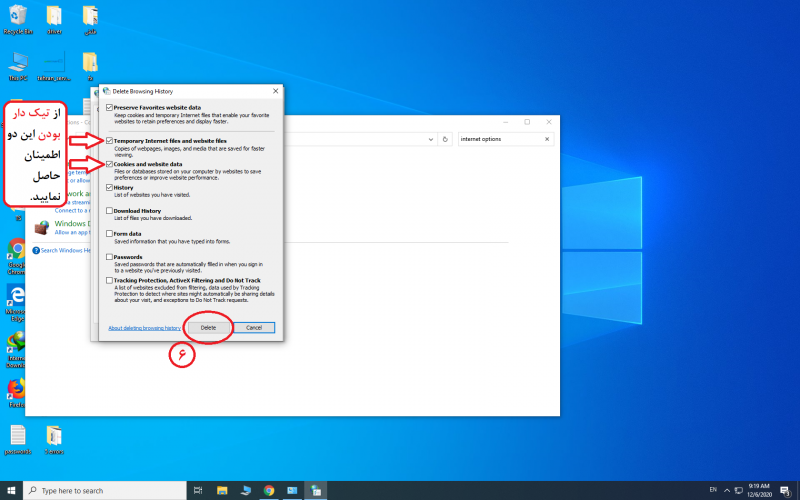Launch the Microsoft Edge desktop shortcut
Image resolution: width=800 pixels, height=500 pixels.
click(x=16, y=297)
